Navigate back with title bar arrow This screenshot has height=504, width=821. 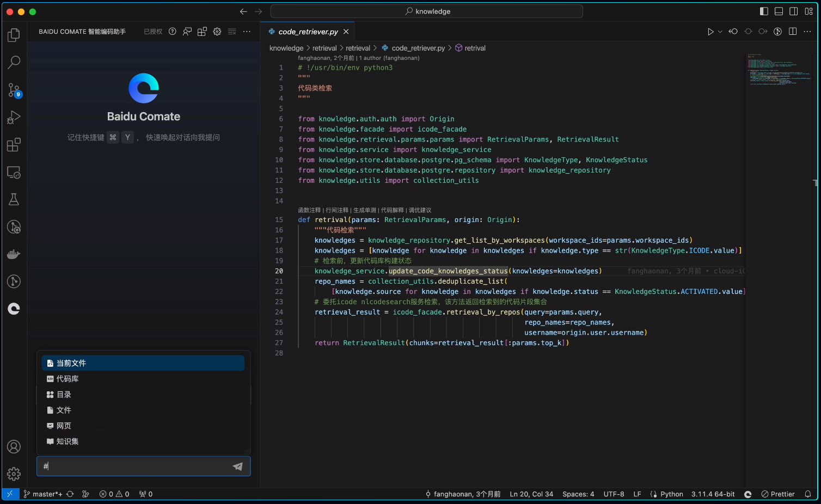[x=243, y=11]
